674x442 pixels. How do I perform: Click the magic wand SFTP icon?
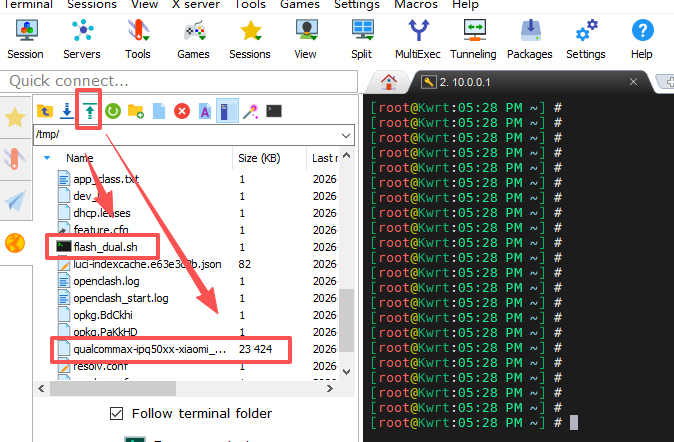pyautogui.click(x=251, y=111)
